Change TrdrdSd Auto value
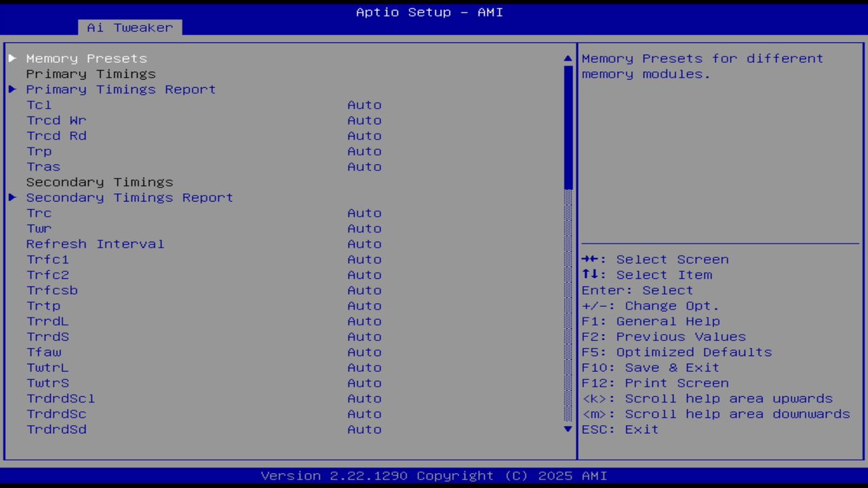This screenshot has height=488, width=868. click(x=364, y=429)
